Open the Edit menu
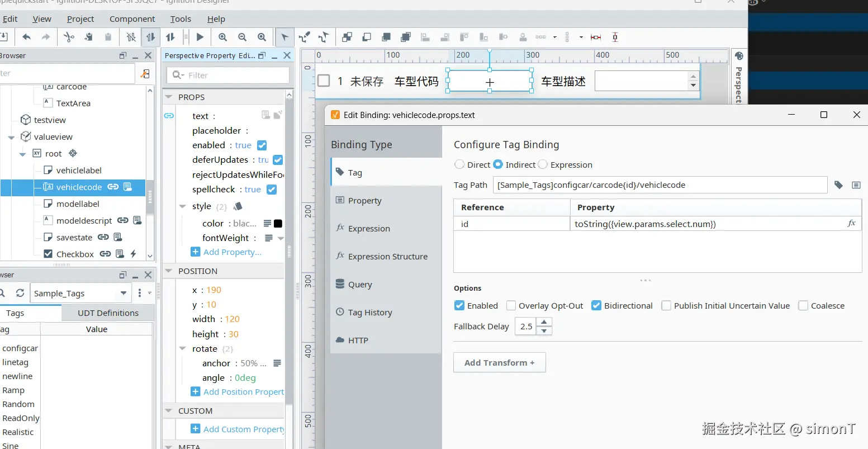 pos(10,18)
